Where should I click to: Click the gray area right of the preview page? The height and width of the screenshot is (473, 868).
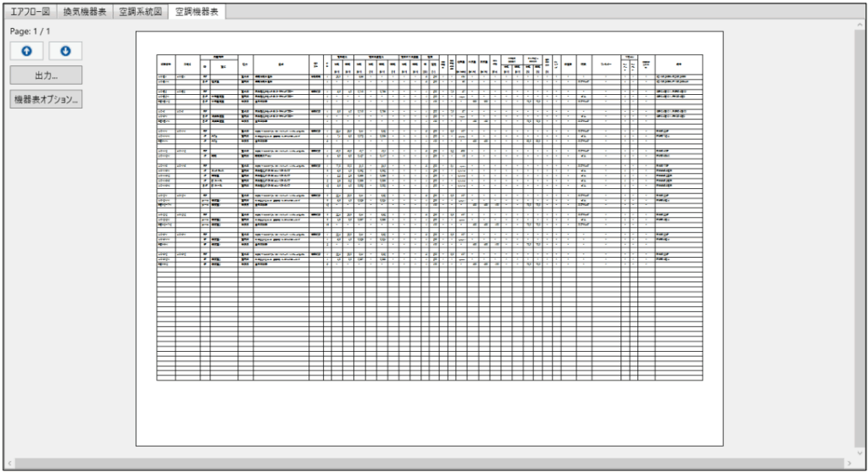pos(788,237)
